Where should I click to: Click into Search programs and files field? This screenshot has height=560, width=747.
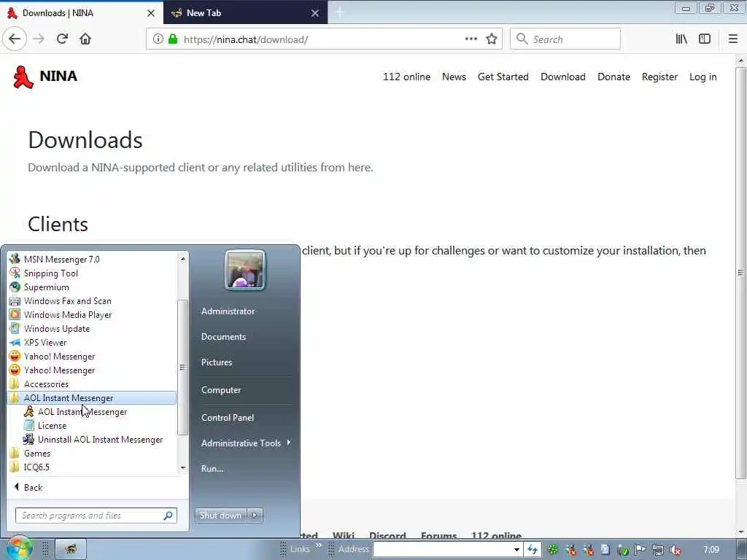click(96, 516)
